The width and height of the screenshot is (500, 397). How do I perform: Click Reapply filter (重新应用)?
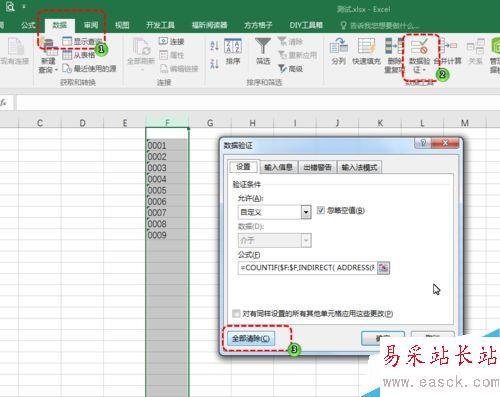click(x=297, y=55)
